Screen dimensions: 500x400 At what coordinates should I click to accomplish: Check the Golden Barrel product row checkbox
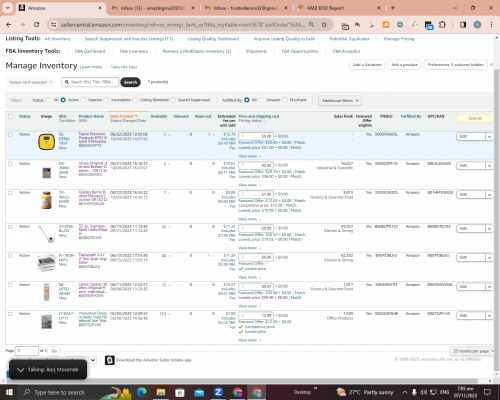pyautogui.click(x=10, y=193)
